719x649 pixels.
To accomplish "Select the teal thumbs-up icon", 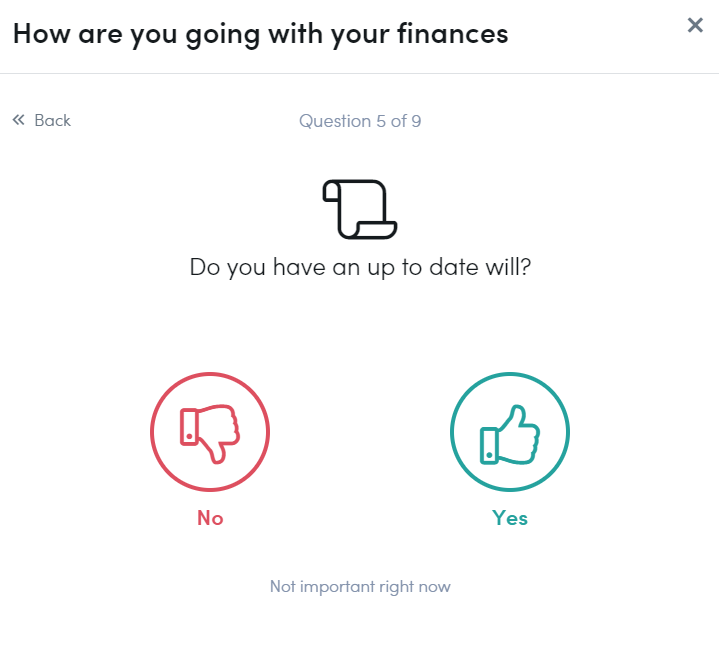I will click(510, 435).
